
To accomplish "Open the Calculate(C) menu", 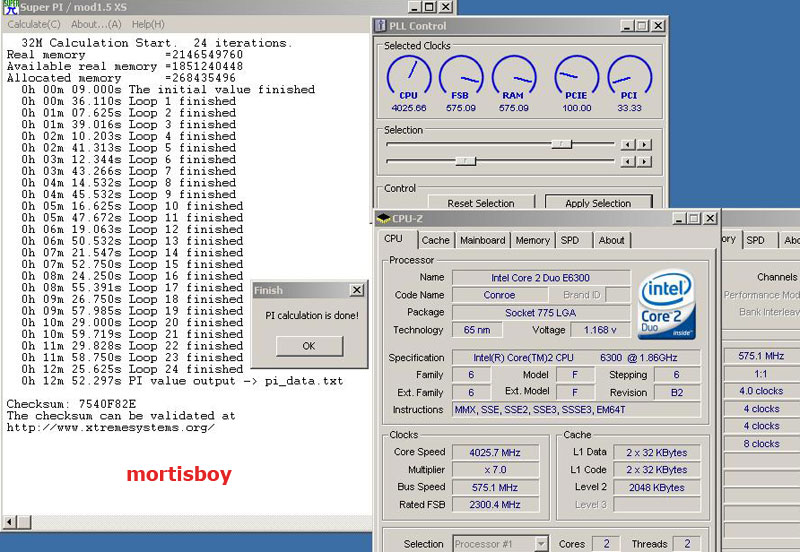I will click(x=34, y=24).
